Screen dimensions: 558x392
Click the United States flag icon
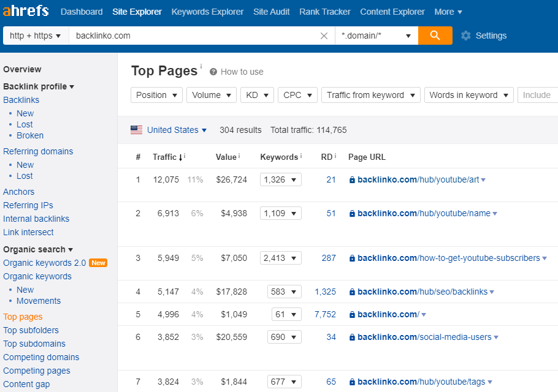click(x=136, y=130)
